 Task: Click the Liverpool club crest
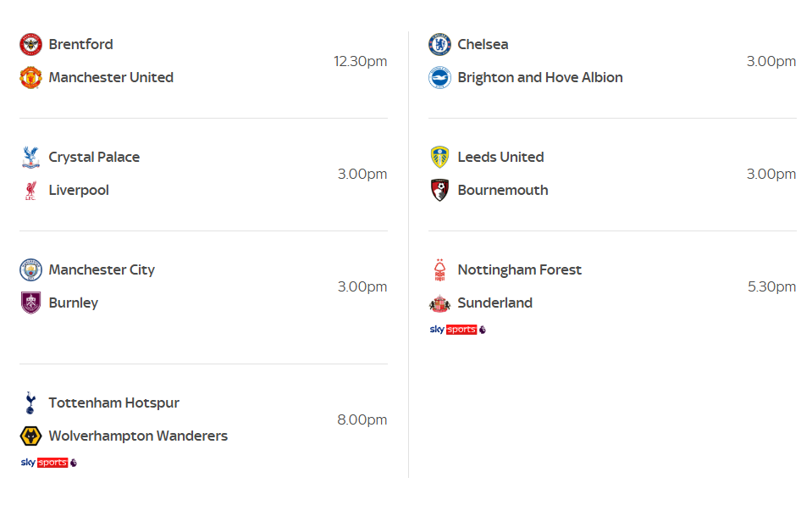30,191
